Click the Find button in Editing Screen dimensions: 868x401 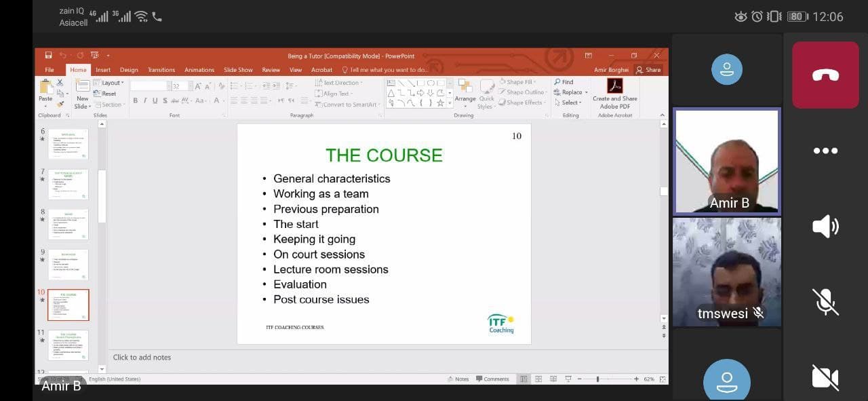pos(564,82)
